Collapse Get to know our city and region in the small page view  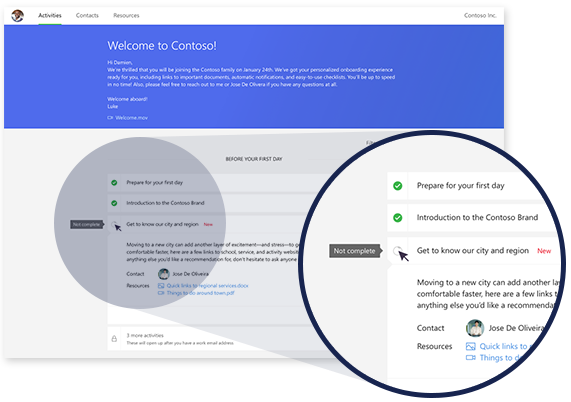[162, 224]
